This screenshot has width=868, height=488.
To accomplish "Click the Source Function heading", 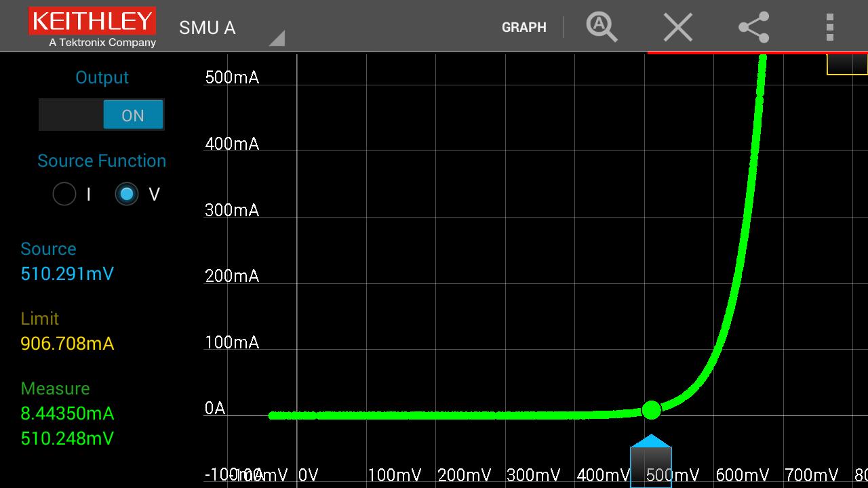I will point(102,161).
